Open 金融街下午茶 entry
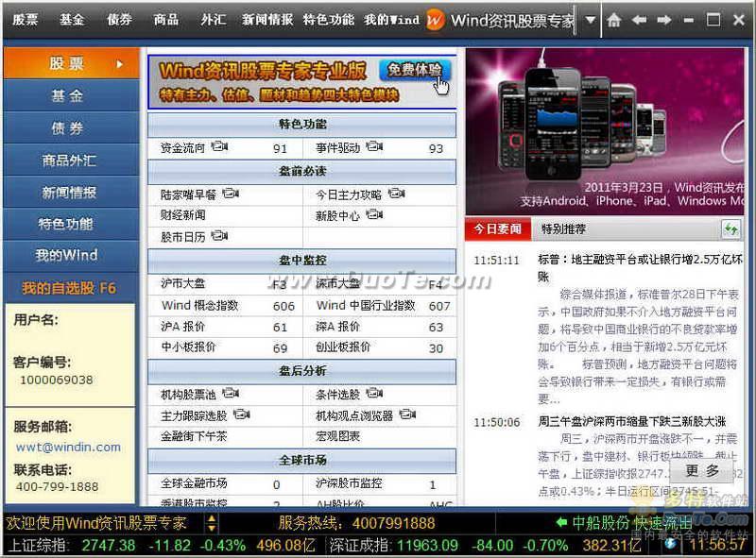Image resolution: width=756 pixels, height=558 pixels. tap(194, 436)
